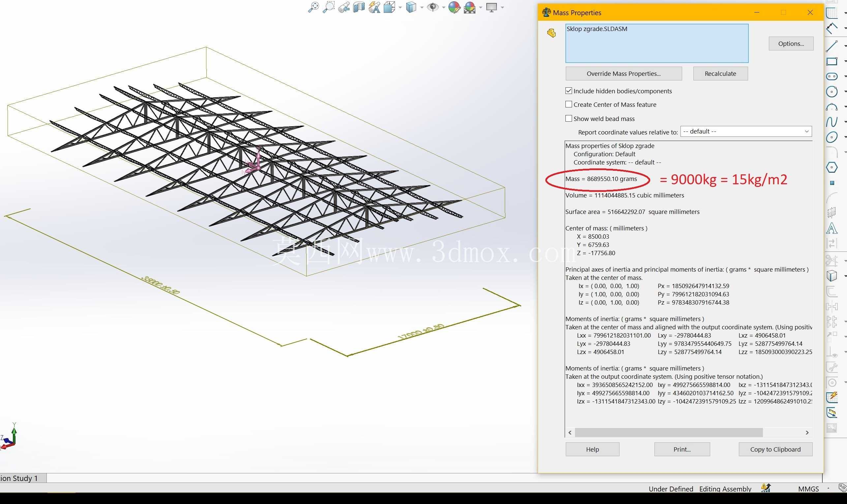This screenshot has width=847, height=504.
Task: Open the Edit Appearance color ball icon
Action: pyautogui.click(x=454, y=7)
